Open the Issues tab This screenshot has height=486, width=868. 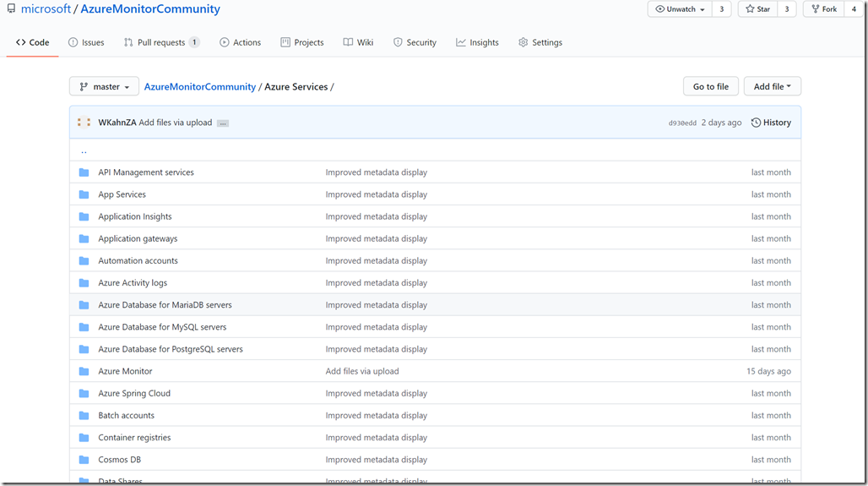[x=86, y=42]
